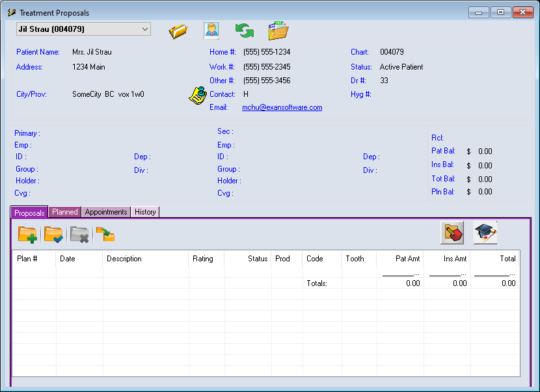Click the patient email address link

(x=282, y=108)
